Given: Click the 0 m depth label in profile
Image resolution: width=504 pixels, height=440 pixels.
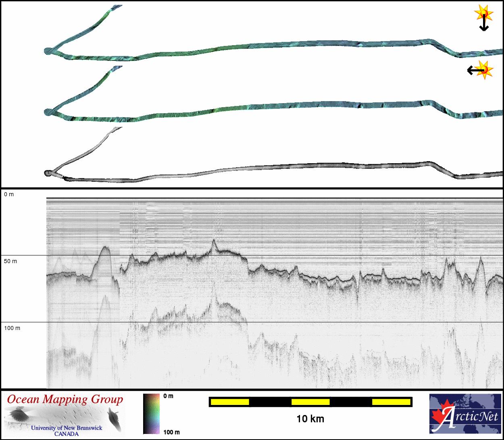Looking at the screenshot, I should [9, 194].
